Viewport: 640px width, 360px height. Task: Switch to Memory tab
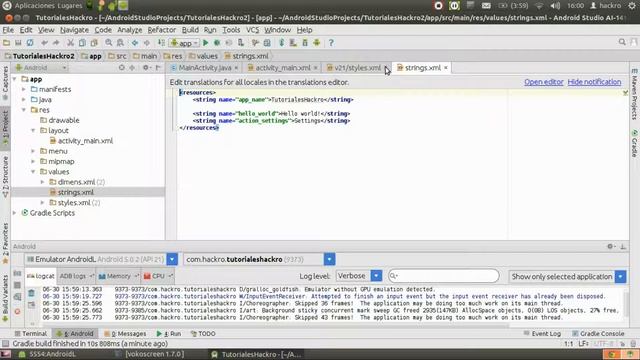(118, 276)
